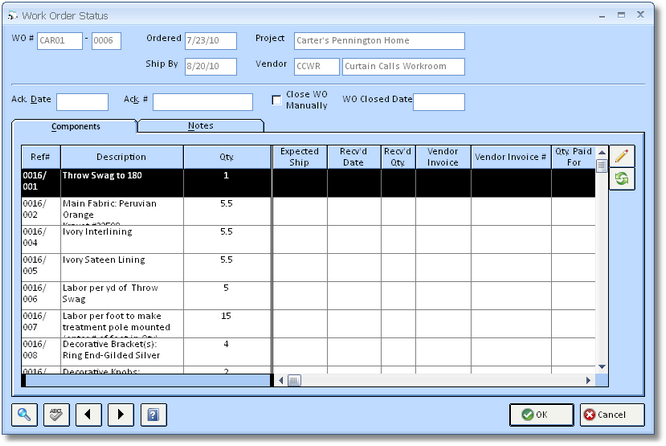666x446 pixels.
Task: Run the spell check button
Action: tap(56, 414)
